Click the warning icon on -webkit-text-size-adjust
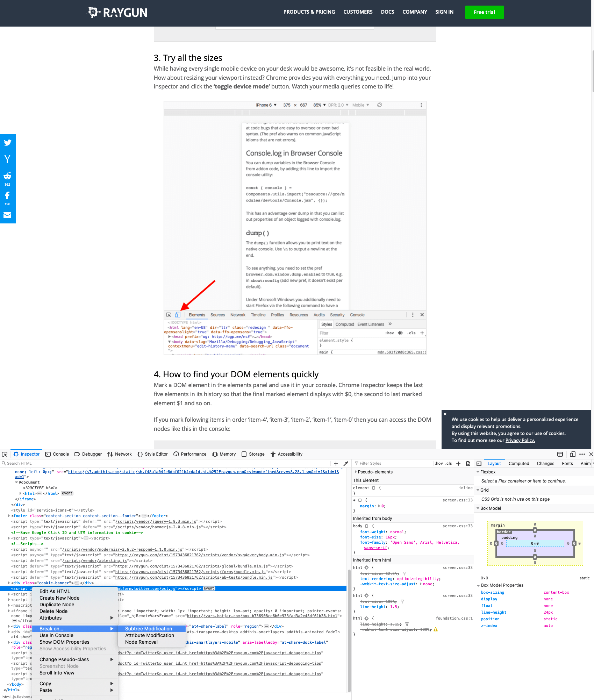This screenshot has width=594, height=700. [436, 629]
